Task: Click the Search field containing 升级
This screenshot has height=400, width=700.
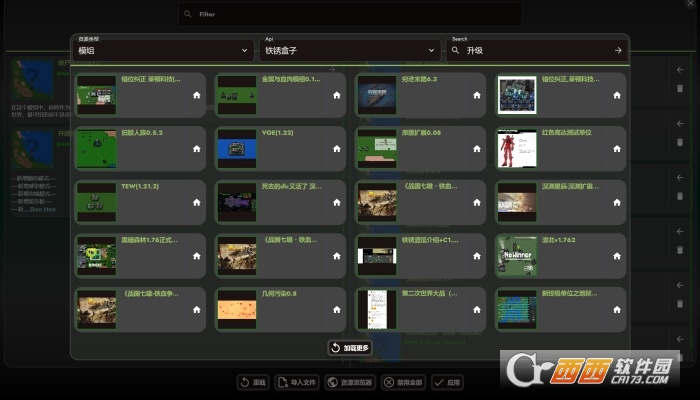Action: pyautogui.click(x=535, y=50)
